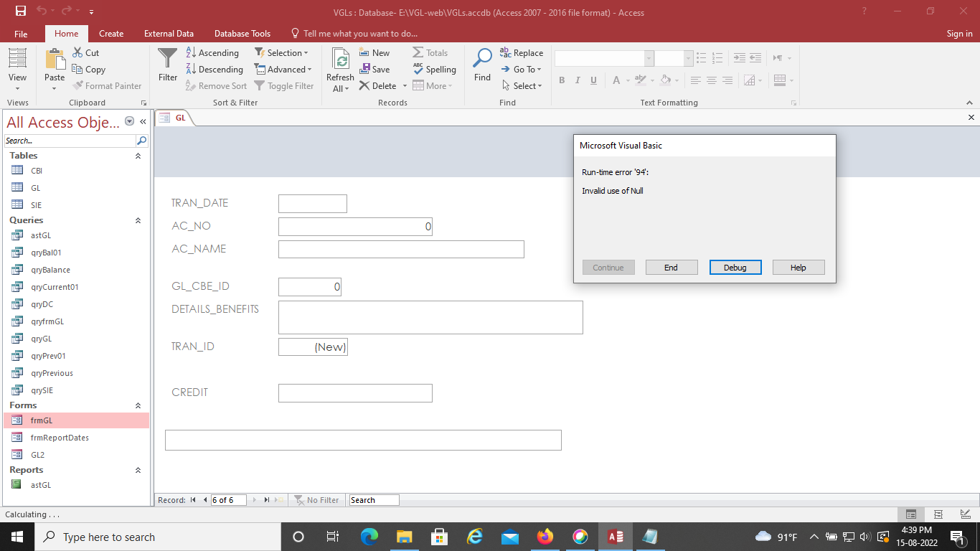Click the record Search box

[x=374, y=500]
